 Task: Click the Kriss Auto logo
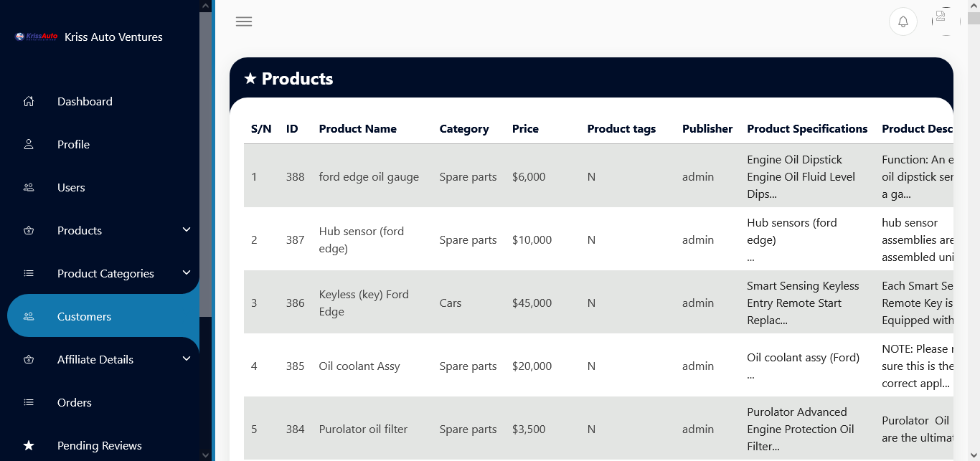(x=37, y=37)
